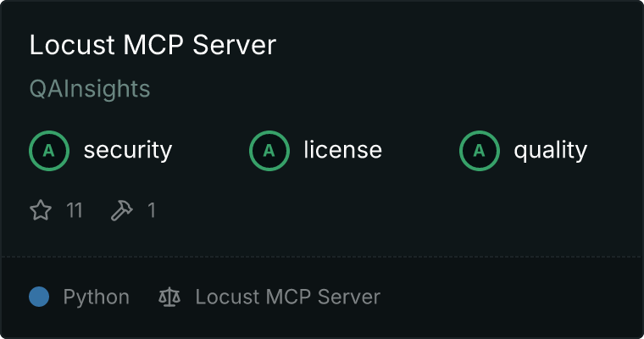Click the security grade A badge
This screenshot has width=644, height=339.
pyautogui.click(x=49, y=151)
